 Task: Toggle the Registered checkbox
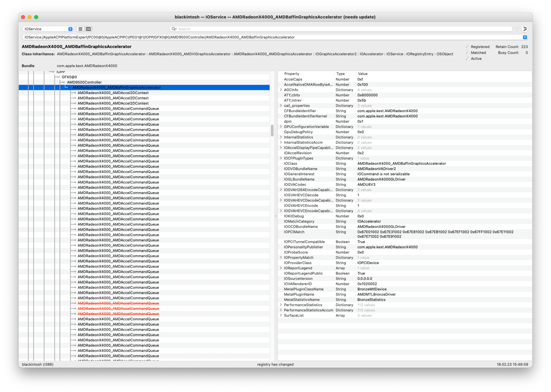point(467,47)
